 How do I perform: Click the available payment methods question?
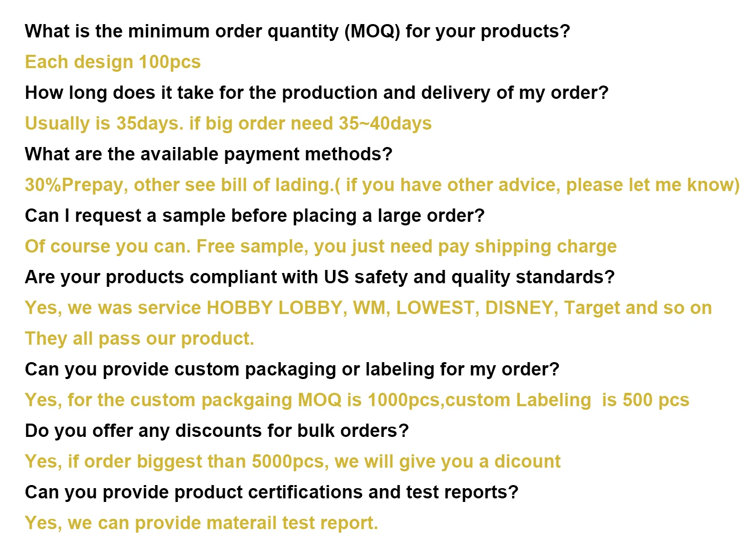pyautogui.click(x=208, y=154)
